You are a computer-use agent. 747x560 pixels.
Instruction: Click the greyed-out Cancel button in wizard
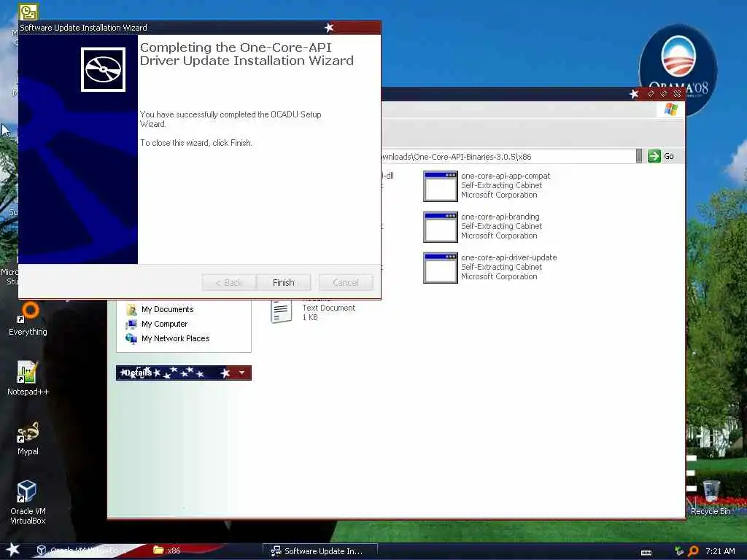(x=346, y=282)
